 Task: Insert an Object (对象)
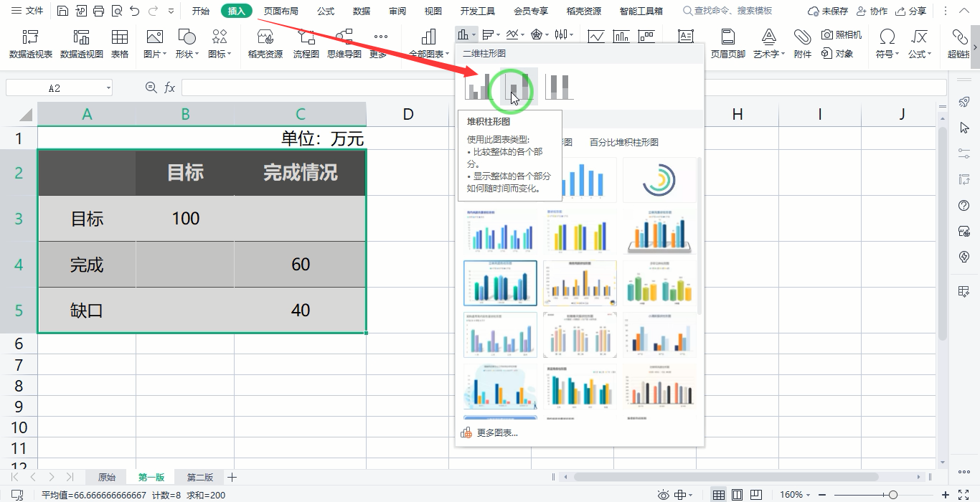coord(837,54)
